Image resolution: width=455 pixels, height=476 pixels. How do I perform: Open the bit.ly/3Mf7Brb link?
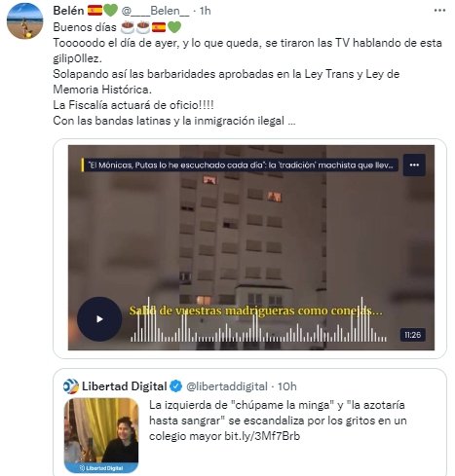click(x=262, y=436)
